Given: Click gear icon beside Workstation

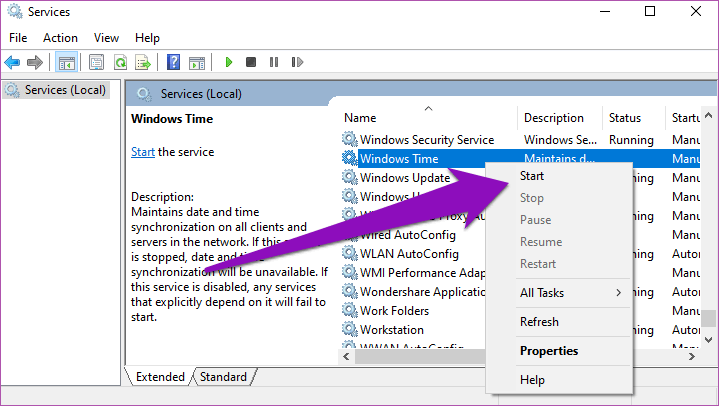Looking at the screenshot, I should (x=349, y=329).
